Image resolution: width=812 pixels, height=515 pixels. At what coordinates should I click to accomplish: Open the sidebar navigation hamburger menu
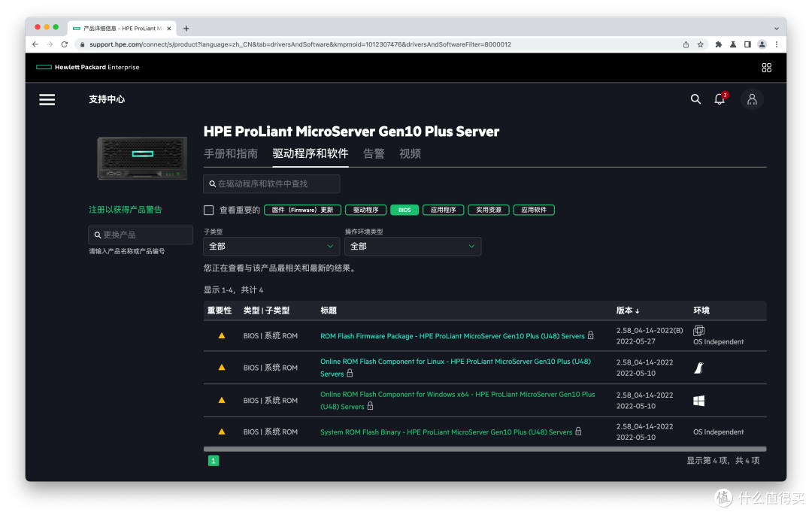point(47,99)
